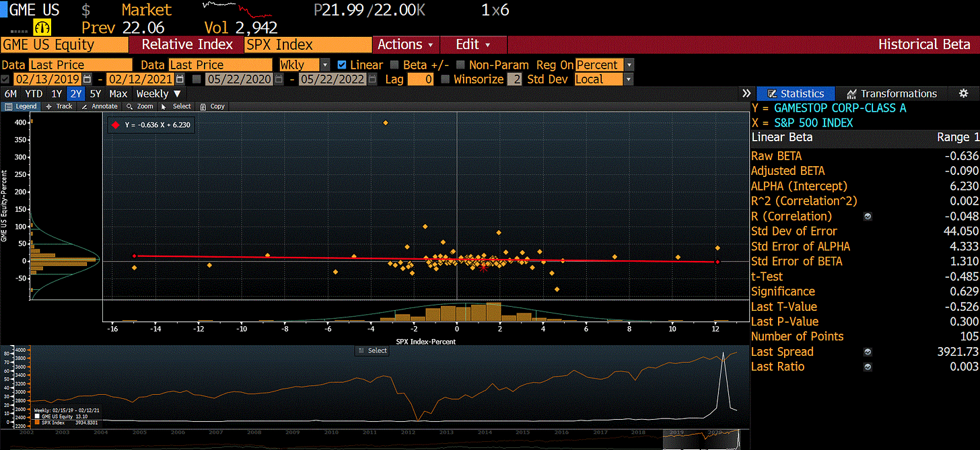Enable the Beta +/- checkbox
The height and width of the screenshot is (450, 980).
tap(393, 65)
